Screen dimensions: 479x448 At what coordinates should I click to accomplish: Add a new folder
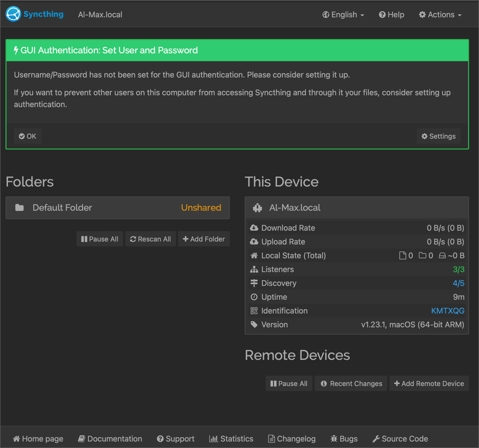[204, 239]
